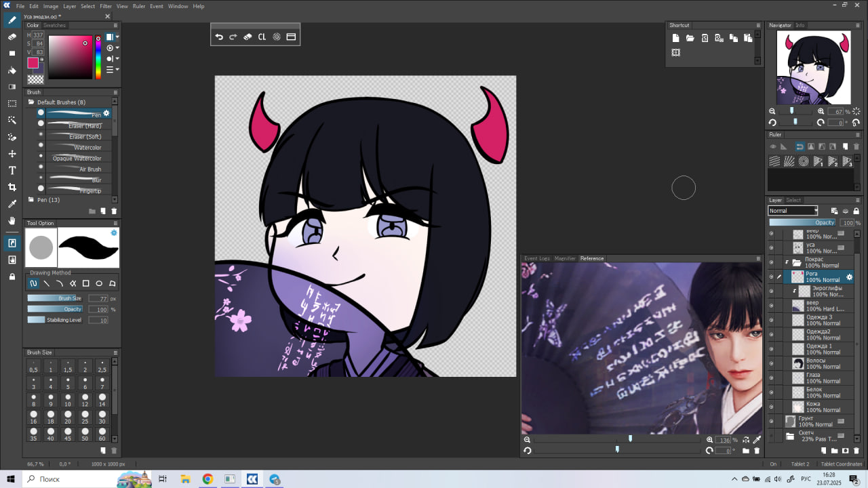The width and height of the screenshot is (868, 488).
Task: Switch to the Swatches tab
Action: coord(55,25)
